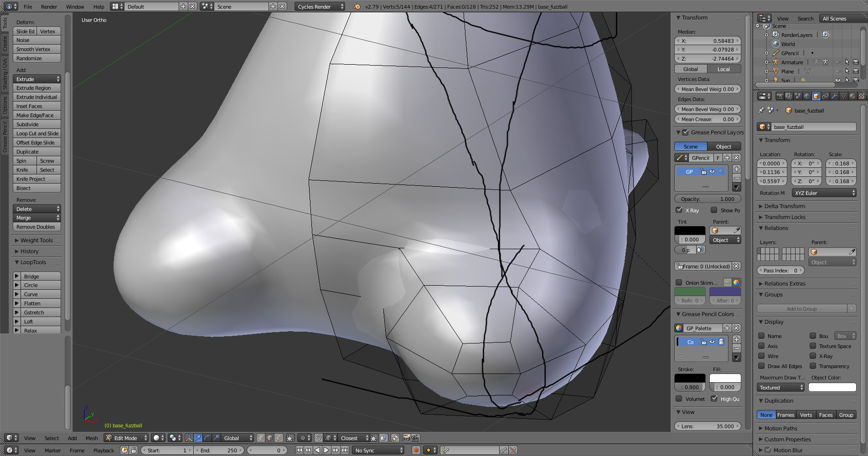Select Object grease pencil source button

click(724, 146)
